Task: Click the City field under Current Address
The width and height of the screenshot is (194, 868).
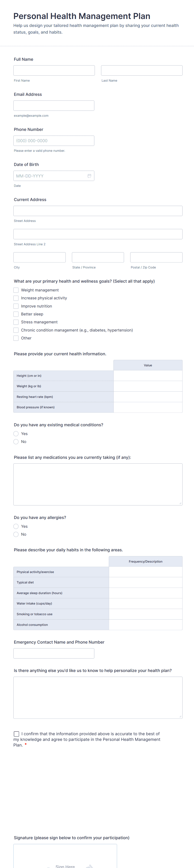Action: point(39,257)
